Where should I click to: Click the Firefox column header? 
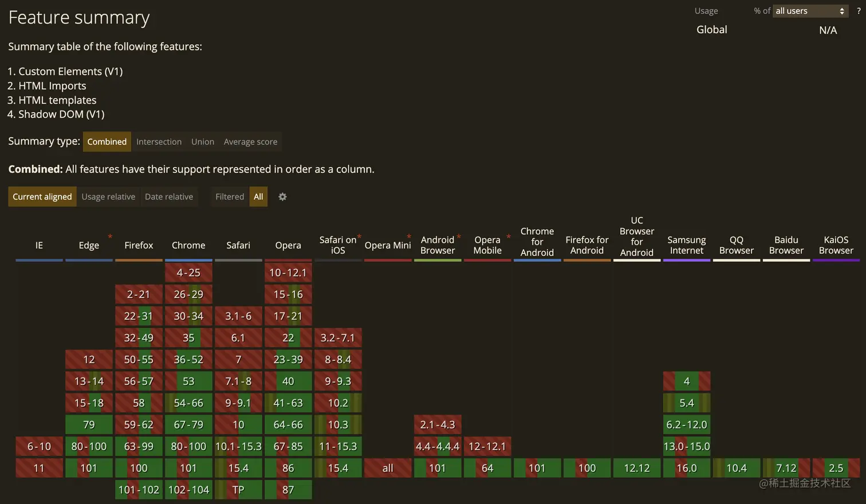click(x=139, y=245)
